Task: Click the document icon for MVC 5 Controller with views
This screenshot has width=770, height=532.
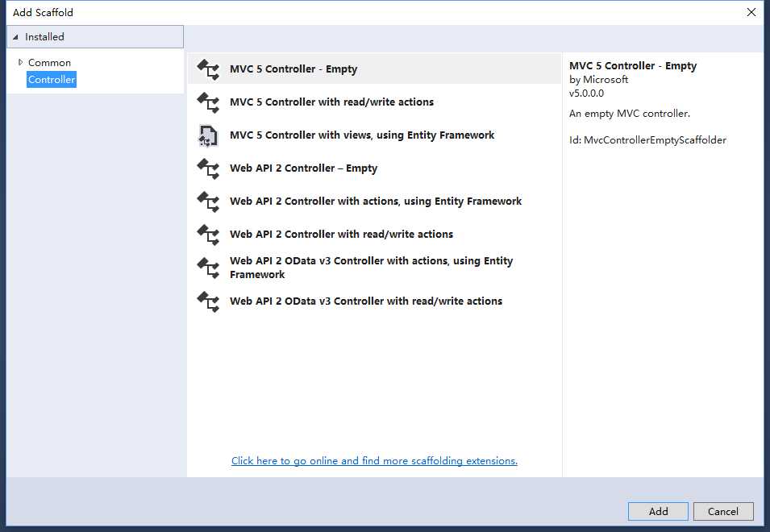Action: tap(208, 135)
